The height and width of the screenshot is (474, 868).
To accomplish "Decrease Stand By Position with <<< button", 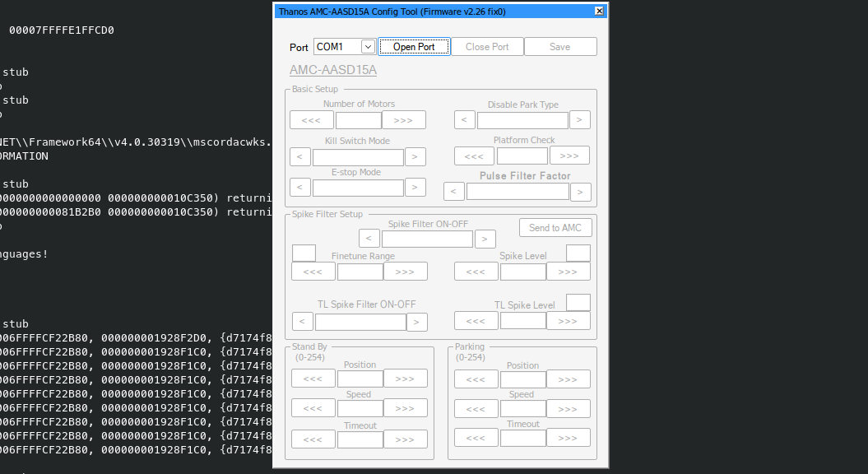I will 313,379.
